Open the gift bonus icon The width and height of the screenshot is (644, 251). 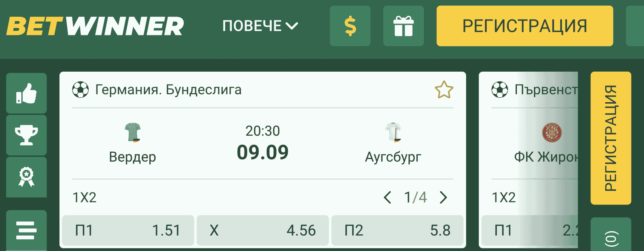[x=403, y=26]
